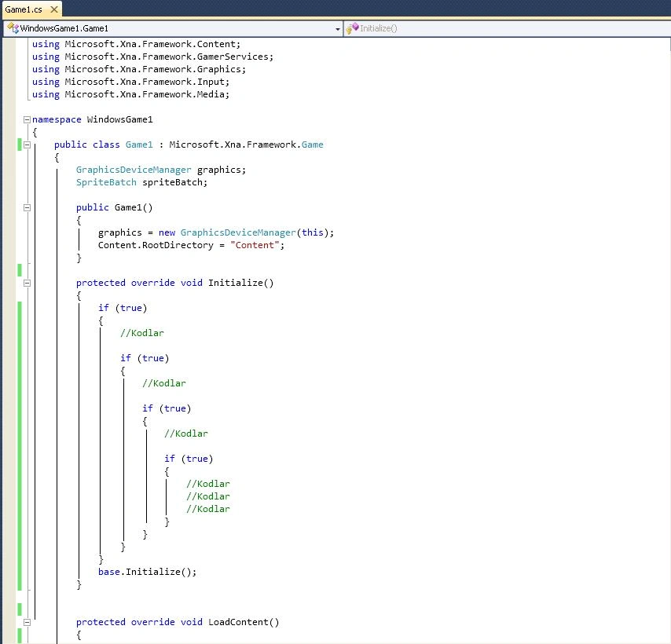Click the line 'using Microsoft.Xna.Framework.Input;'
This screenshot has height=644, width=671.
point(131,82)
